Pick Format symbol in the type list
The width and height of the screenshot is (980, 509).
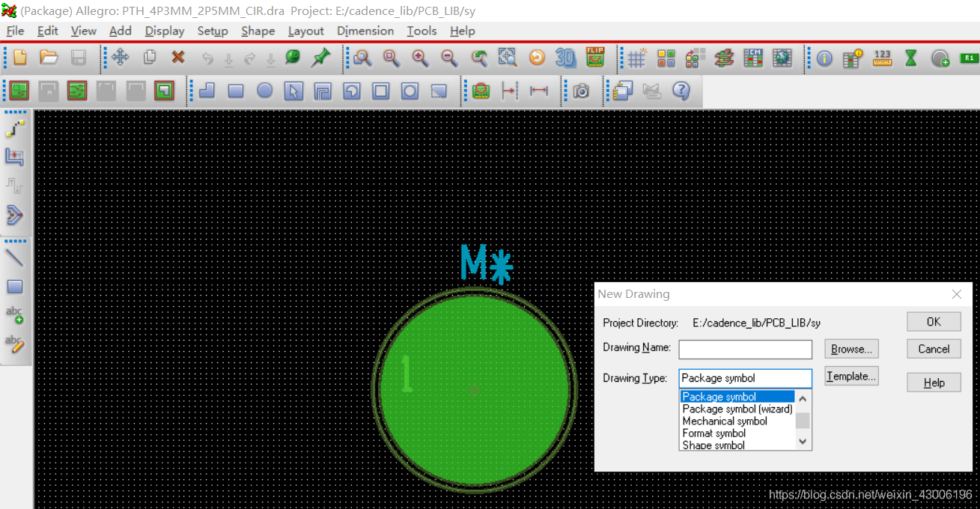tap(714, 433)
